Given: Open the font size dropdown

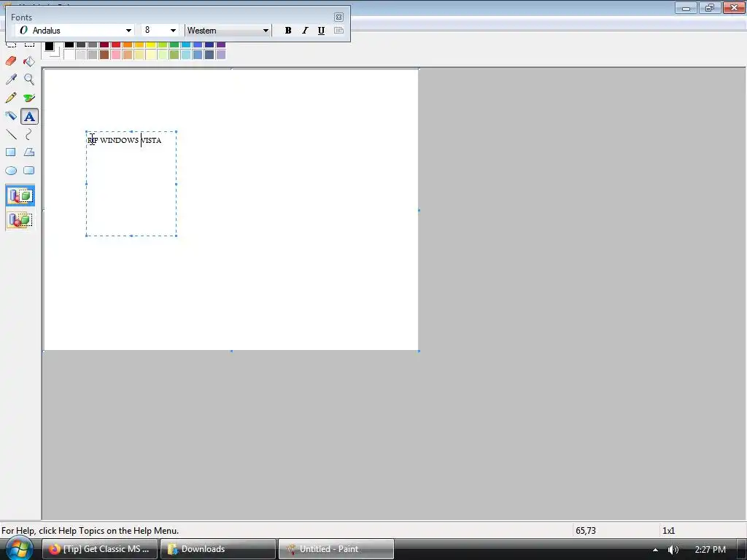Looking at the screenshot, I should (173, 31).
